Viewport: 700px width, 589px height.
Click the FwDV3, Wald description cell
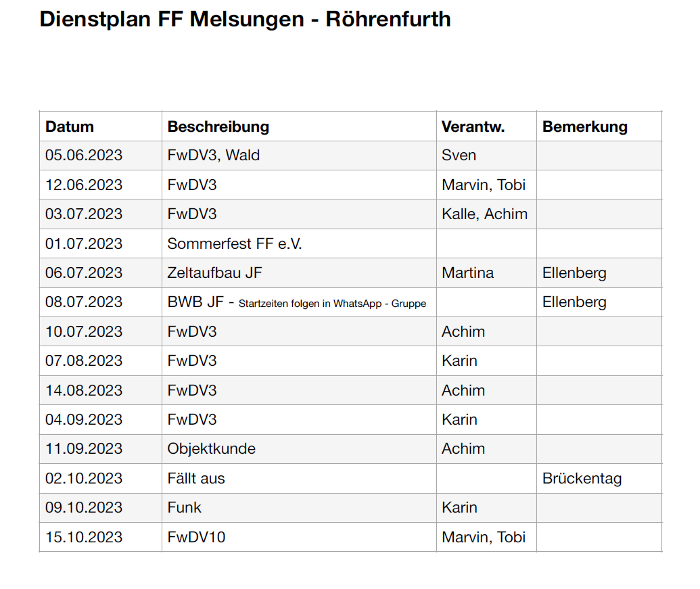[299, 156]
